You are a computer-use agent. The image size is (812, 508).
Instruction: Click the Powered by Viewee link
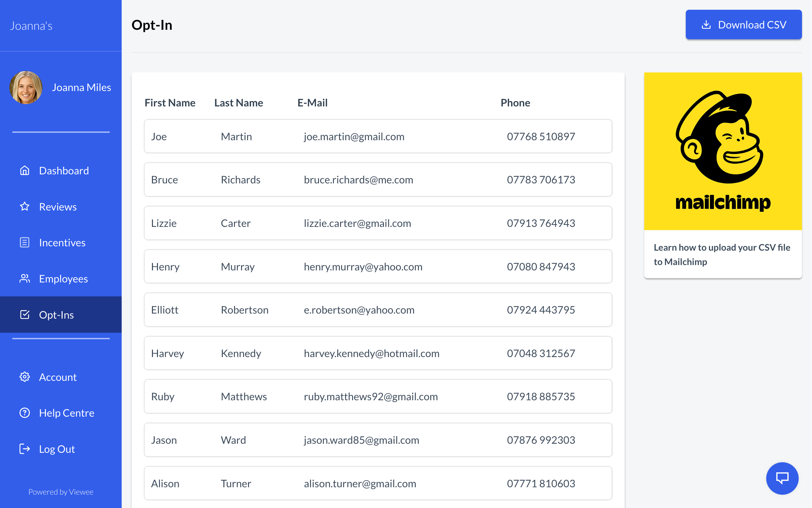point(61,492)
